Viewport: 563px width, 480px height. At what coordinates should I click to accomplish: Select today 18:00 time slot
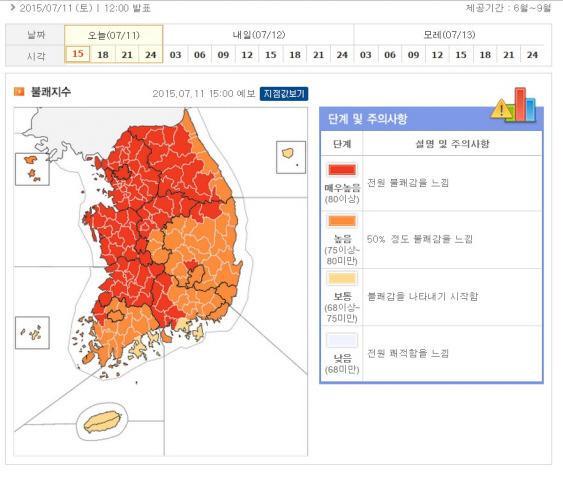[103, 55]
